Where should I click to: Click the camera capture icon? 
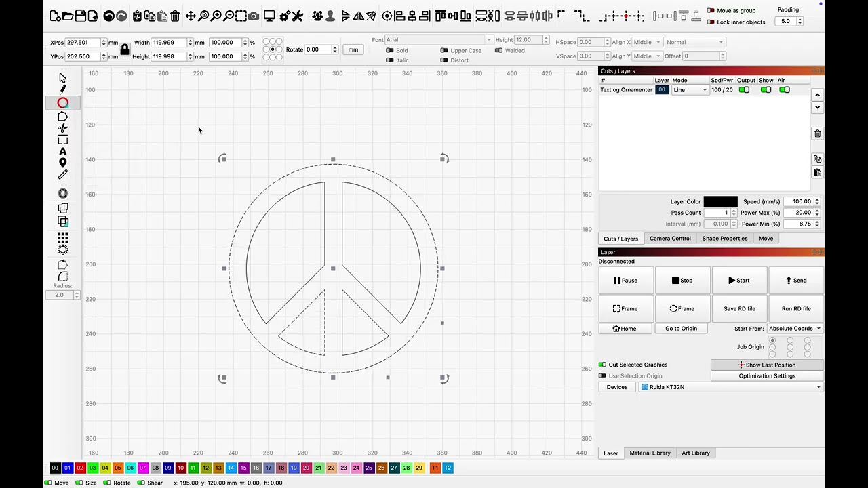pyautogui.click(x=254, y=16)
